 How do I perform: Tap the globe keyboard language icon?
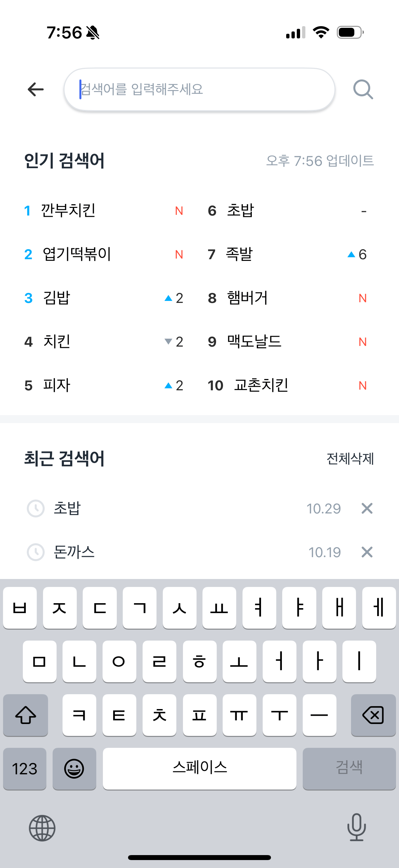tap(42, 828)
